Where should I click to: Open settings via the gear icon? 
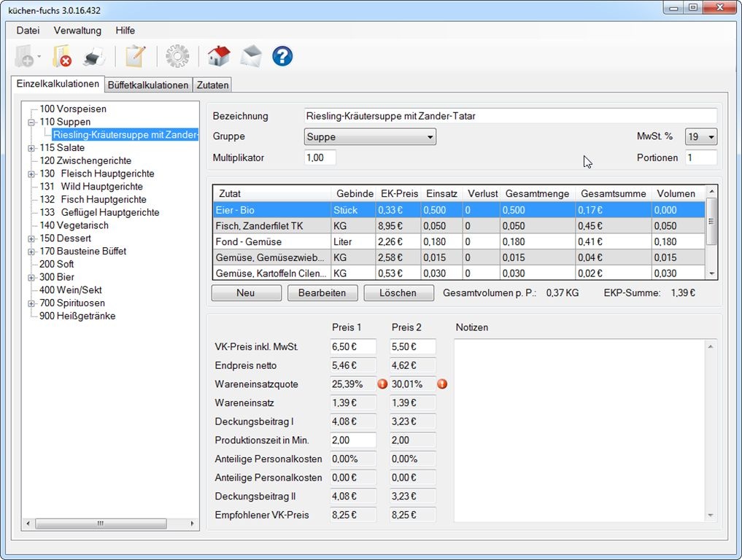coord(177,56)
